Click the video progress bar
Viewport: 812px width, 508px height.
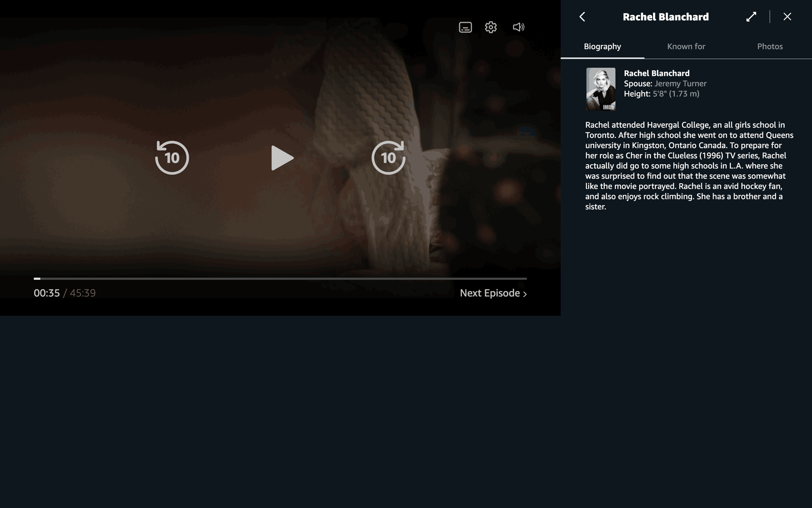[280, 279]
